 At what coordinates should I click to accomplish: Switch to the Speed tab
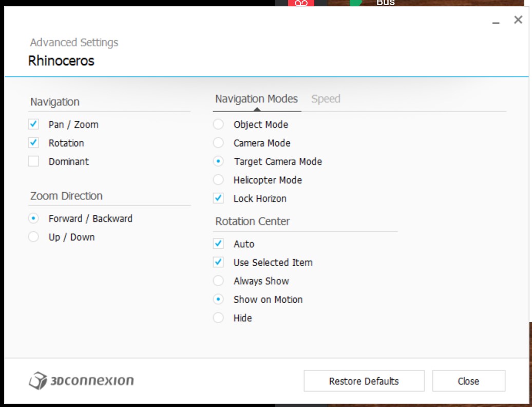(326, 99)
